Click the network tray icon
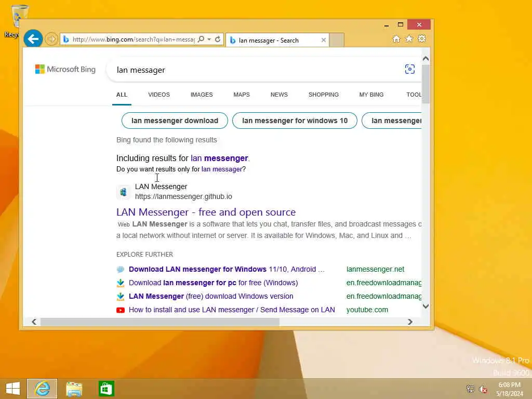Image resolution: width=532 pixels, height=399 pixels. (470, 389)
